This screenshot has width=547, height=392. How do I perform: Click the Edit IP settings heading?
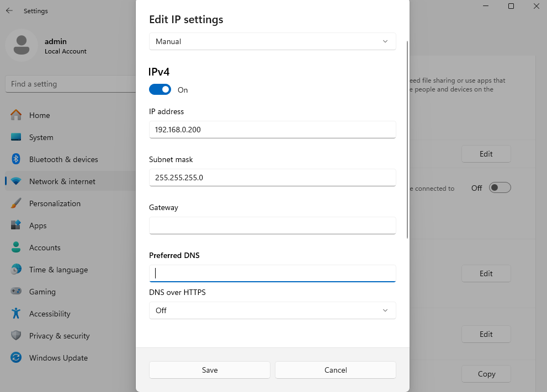(186, 19)
